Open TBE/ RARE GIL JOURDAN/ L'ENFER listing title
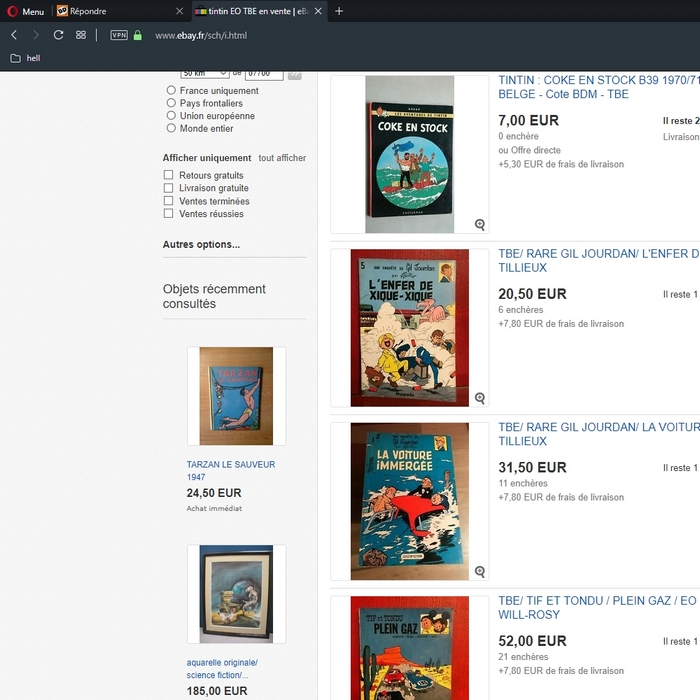700x700 pixels. (x=599, y=261)
